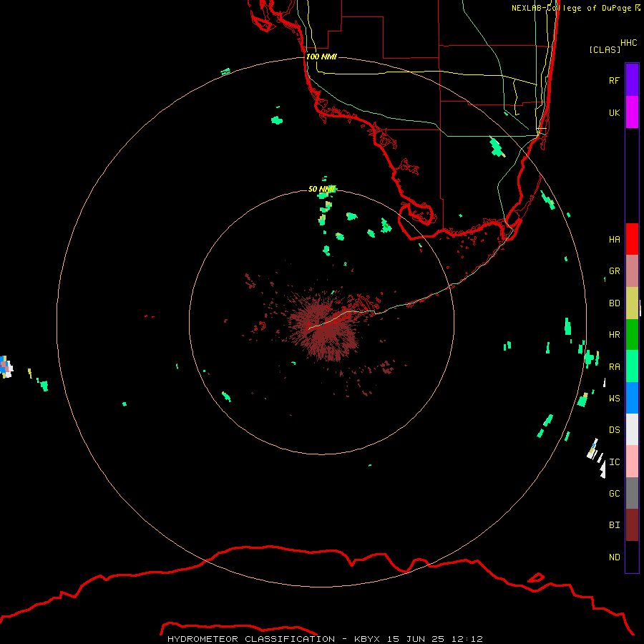Viewport: 644px width, 644px height.
Task: Click the RF purple legend swatch
Action: pyautogui.click(x=632, y=80)
